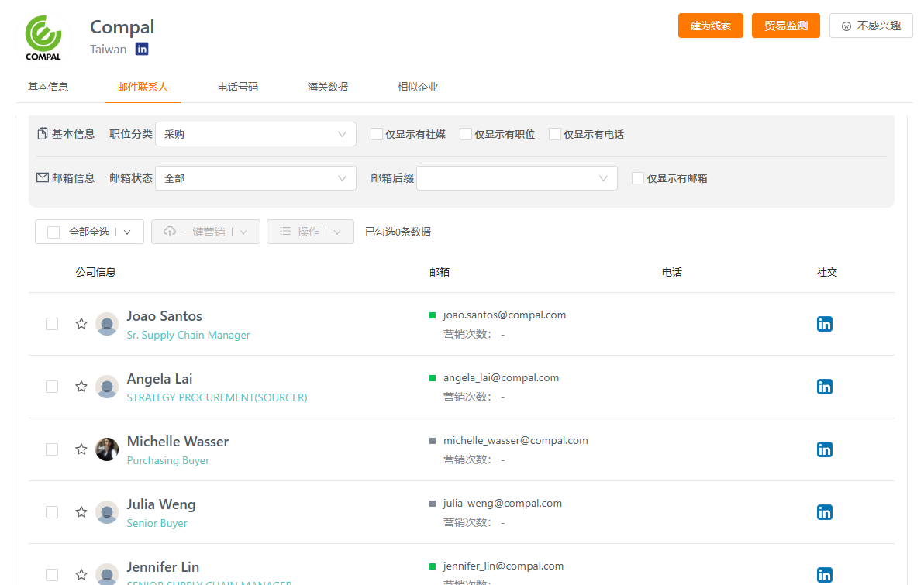The height and width of the screenshot is (585, 924).
Task: Click Purchasing Buyer job title
Action: [168, 461]
